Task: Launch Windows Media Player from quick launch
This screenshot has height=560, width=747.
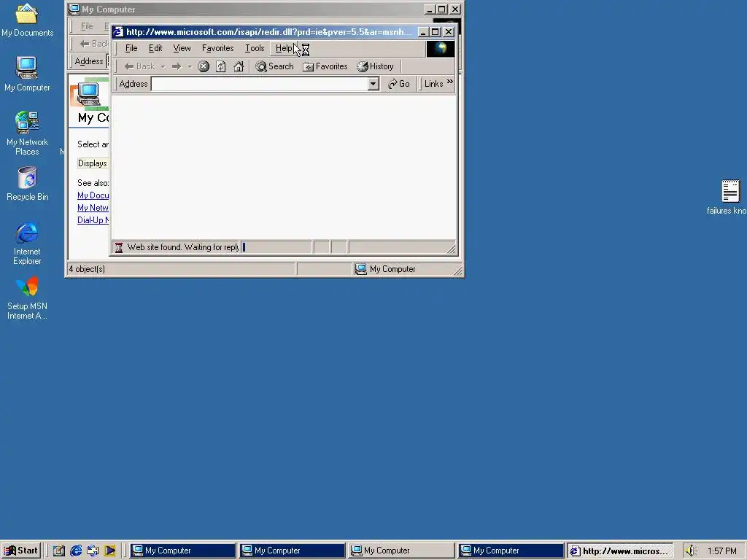Action: click(110, 551)
